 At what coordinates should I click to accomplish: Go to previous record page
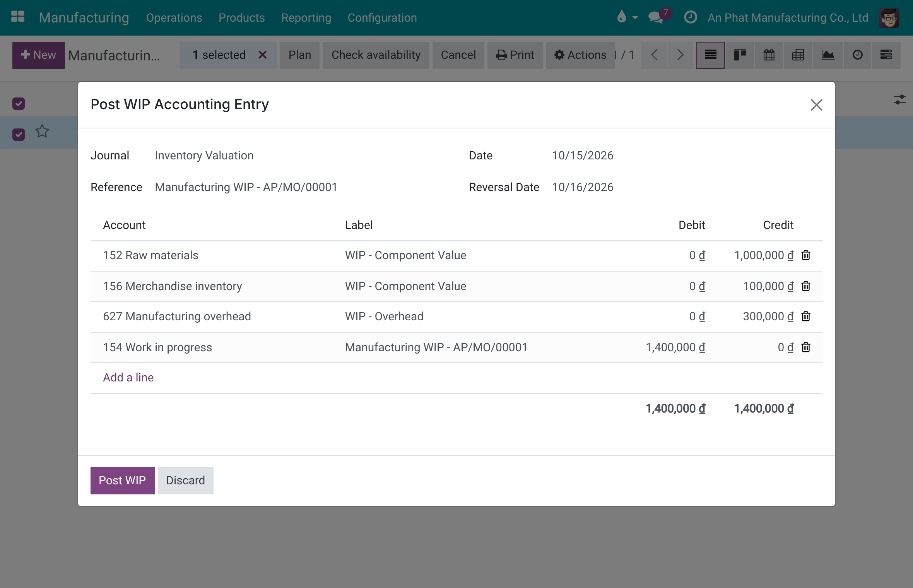pyautogui.click(x=654, y=55)
